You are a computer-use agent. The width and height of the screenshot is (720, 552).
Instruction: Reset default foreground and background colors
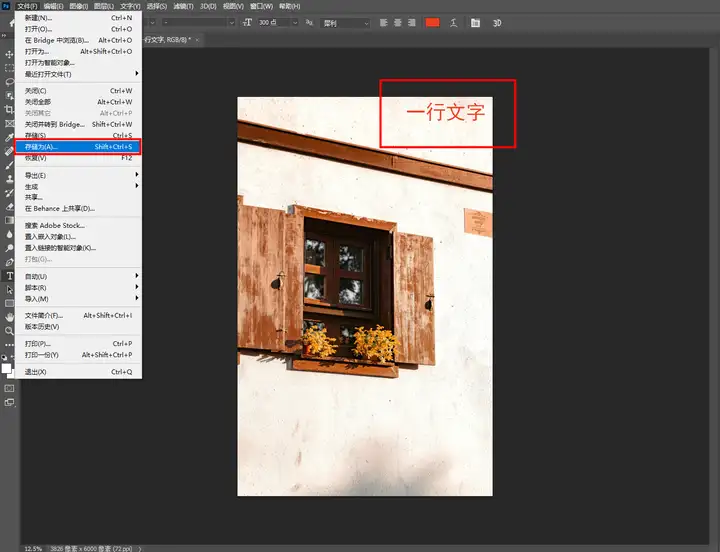click(4, 357)
